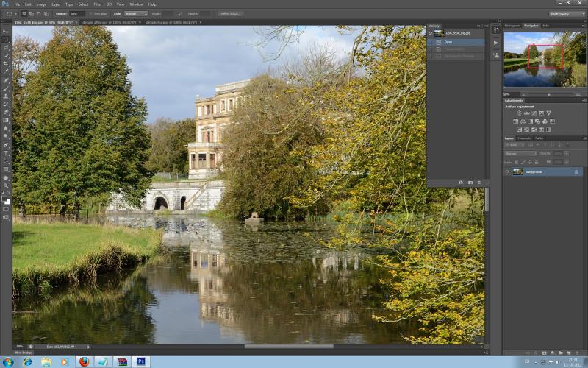Open the Layers panel options menu
This screenshot has height=368, width=588.
584,138
